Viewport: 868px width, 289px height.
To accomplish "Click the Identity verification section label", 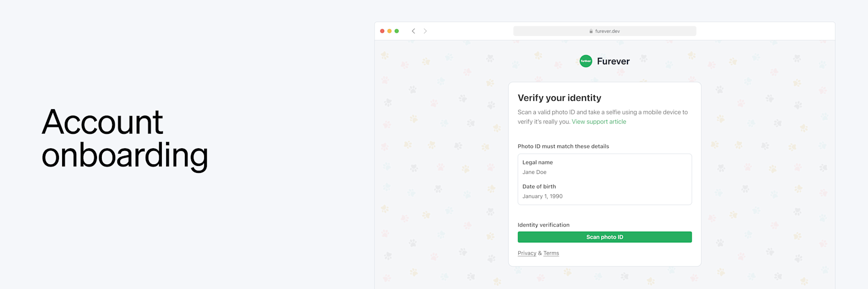I will point(543,225).
